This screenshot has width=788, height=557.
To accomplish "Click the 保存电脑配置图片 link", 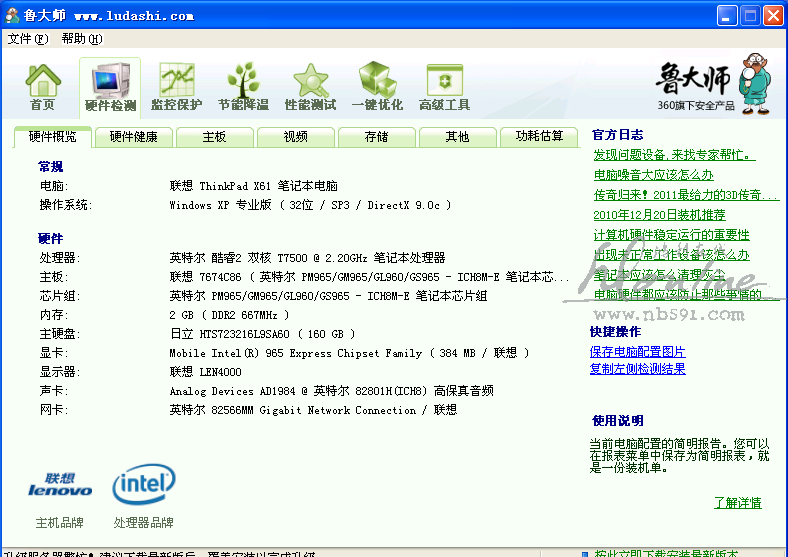I will click(637, 351).
